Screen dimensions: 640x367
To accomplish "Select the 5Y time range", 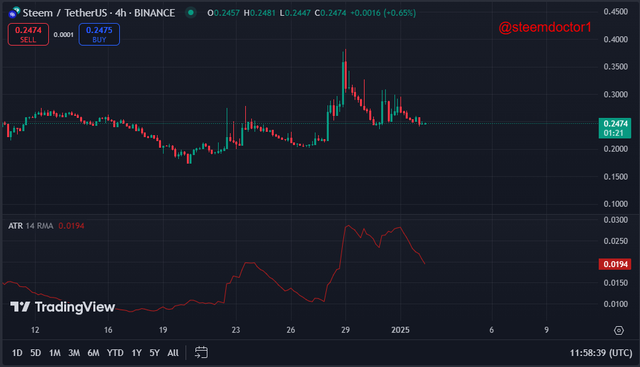I will (x=154, y=353).
